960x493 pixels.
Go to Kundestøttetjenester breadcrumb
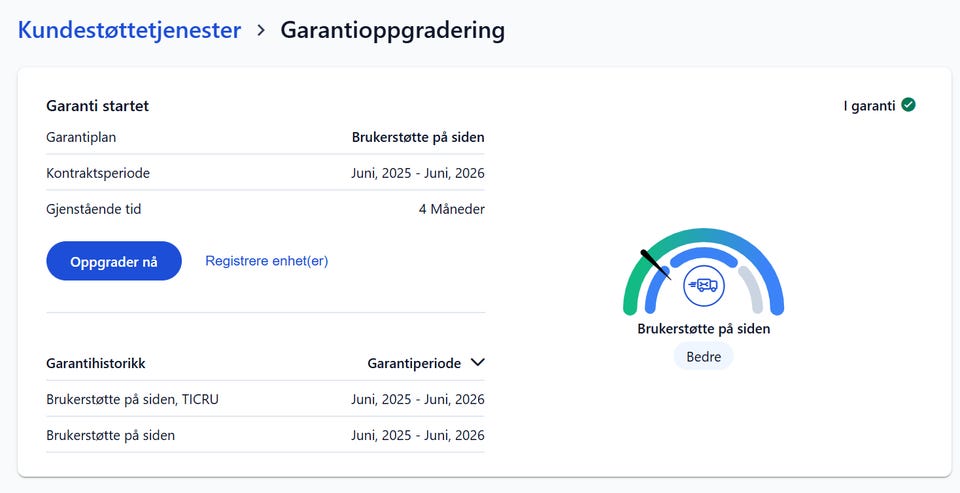point(129,30)
